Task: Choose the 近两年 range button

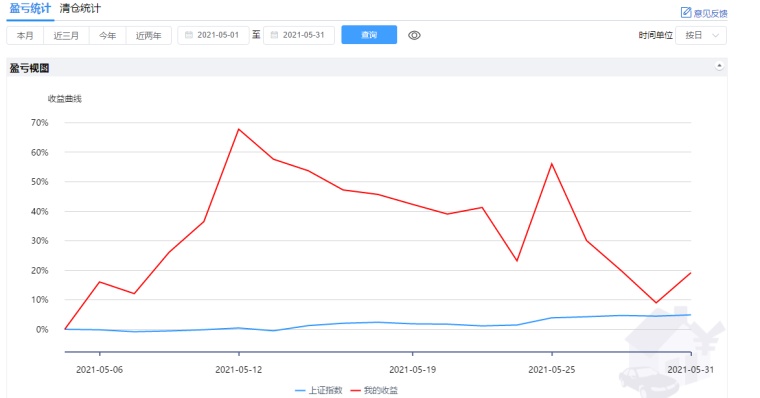Action: click(148, 35)
